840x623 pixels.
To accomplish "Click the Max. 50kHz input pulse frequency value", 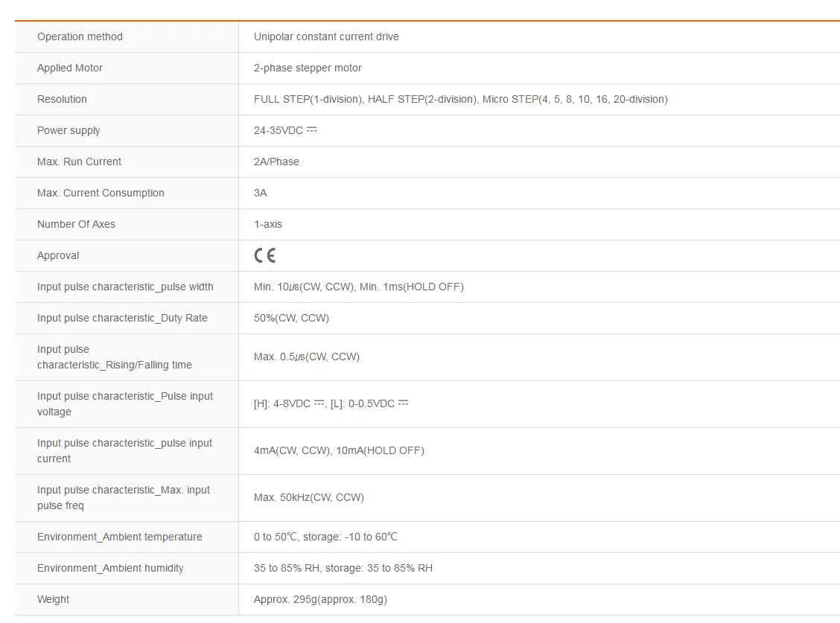I will [309, 498].
